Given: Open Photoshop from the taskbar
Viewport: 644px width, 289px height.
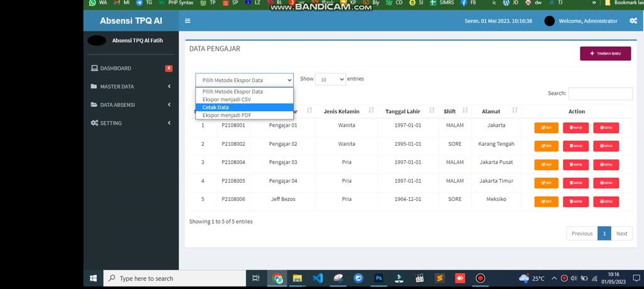Looking at the screenshot, I should click(379, 278).
